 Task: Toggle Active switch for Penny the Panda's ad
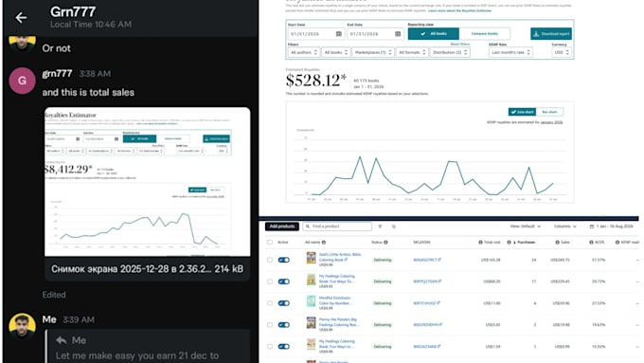pyautogui.click(x=284, y=325)
